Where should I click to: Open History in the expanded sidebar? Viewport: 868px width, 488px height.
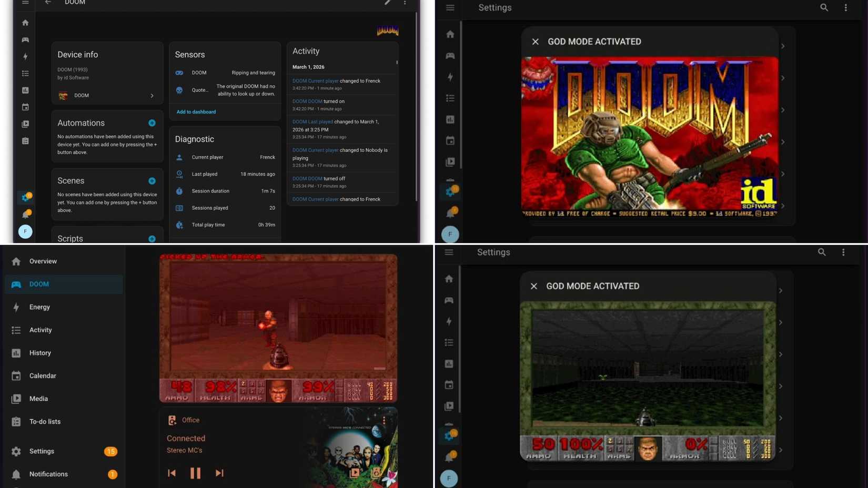pos(64,353)
